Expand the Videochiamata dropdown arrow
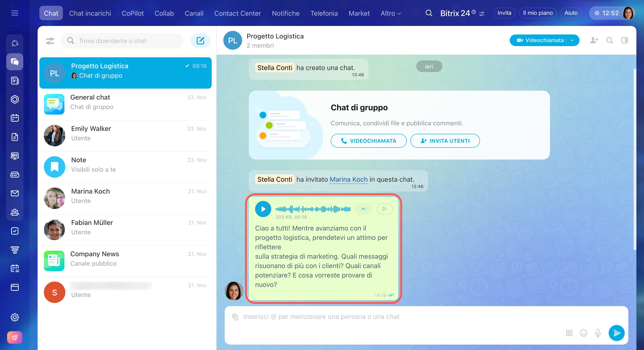This screenshot has width=644, height=350. coord(572,40)
